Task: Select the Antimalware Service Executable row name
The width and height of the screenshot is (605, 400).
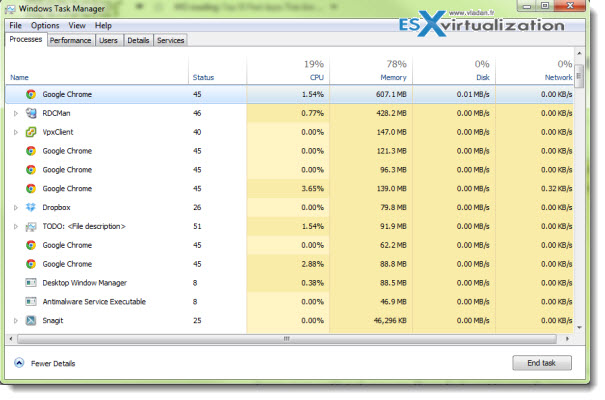Action: pos(94,302)
